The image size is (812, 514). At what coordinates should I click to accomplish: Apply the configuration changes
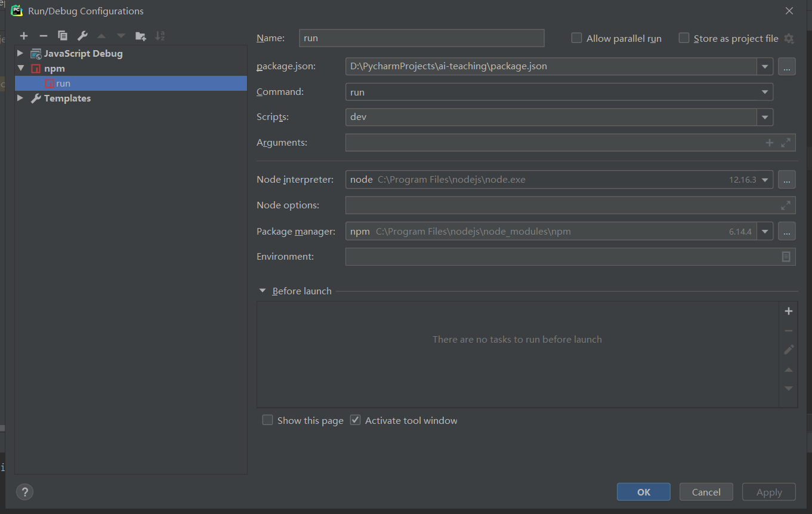point(768,492)
